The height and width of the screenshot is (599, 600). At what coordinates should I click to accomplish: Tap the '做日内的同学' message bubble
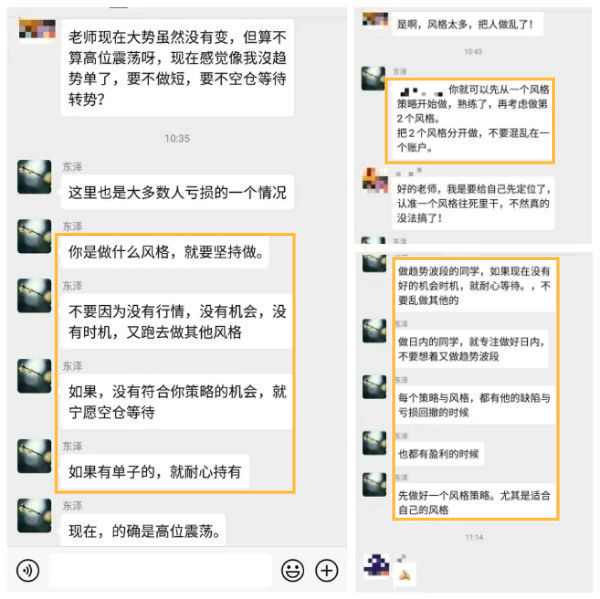pyautogui.click(x=472, y=349)
